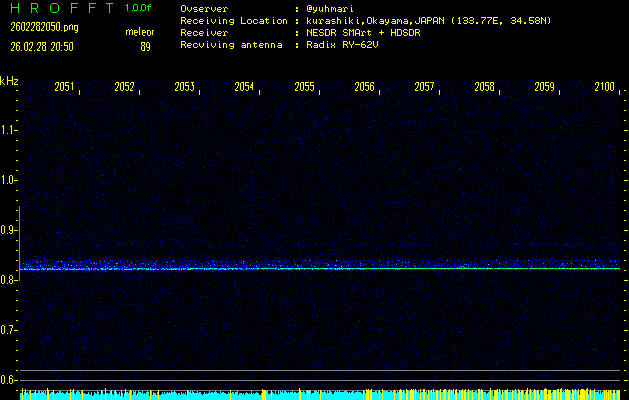The image size is (629, 400).
Task: Select the 0.7 frequency axis label
Action: (x=9, y=330)
